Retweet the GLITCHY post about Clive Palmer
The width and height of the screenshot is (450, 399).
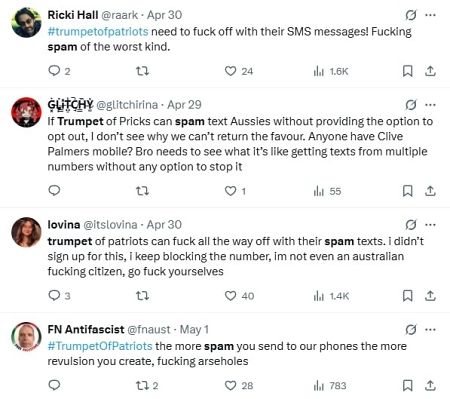[x=142, y=191]
